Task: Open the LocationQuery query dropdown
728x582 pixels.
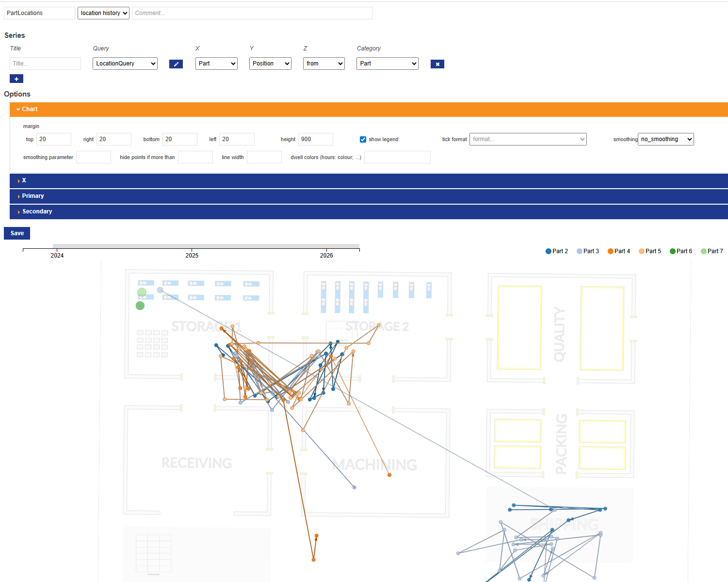Action: [x=125, y=64]
